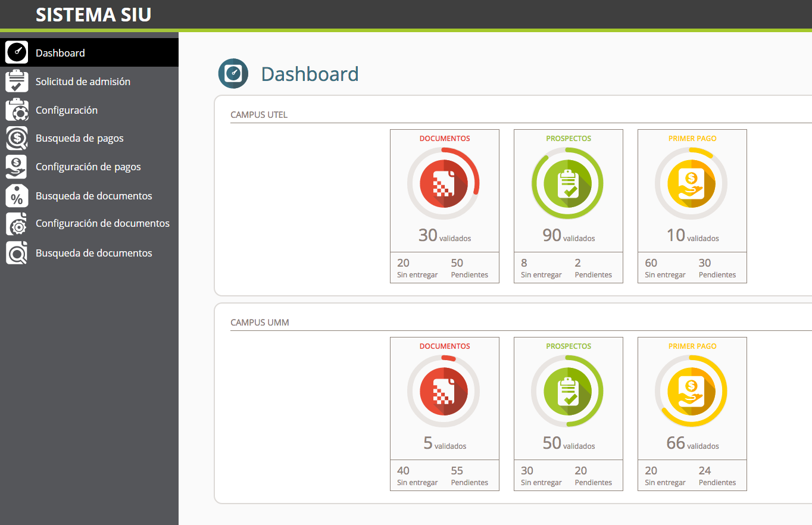Select Configuración de pagos menu item
The image size is (812, 525).
point(89,167)
